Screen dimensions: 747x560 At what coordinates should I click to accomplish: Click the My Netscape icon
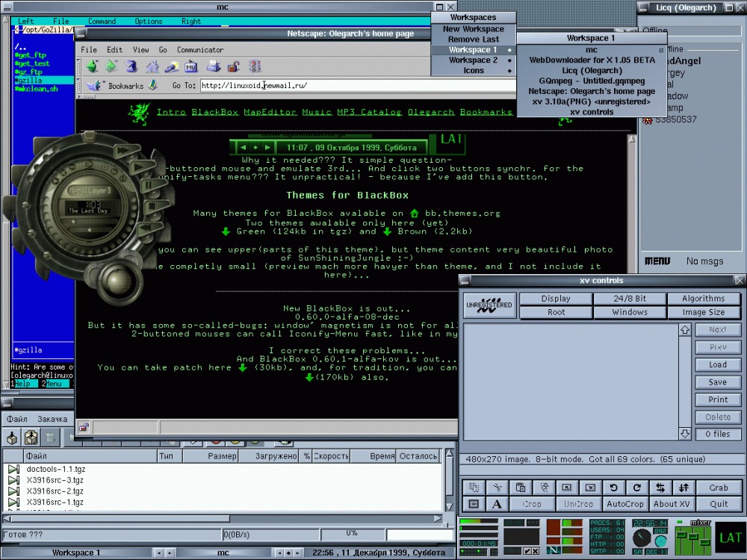tap(191, 66)
